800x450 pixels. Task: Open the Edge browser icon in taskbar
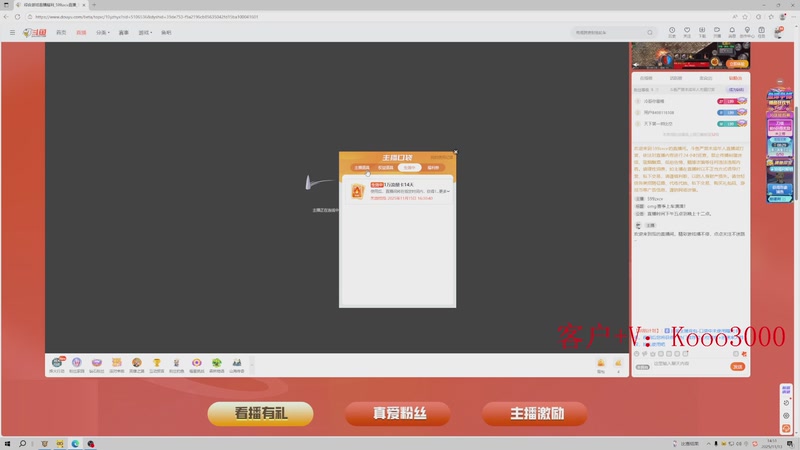(x=75, y=444)
